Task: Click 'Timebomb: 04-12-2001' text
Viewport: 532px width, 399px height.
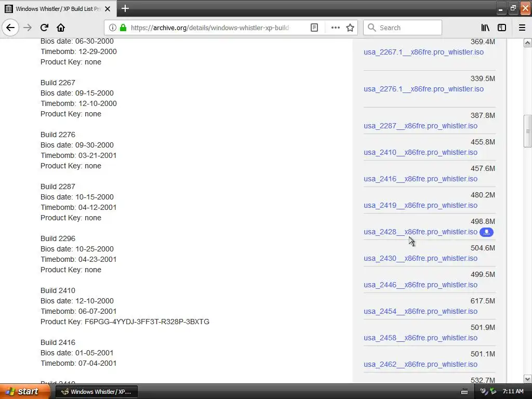Action: 78,207
